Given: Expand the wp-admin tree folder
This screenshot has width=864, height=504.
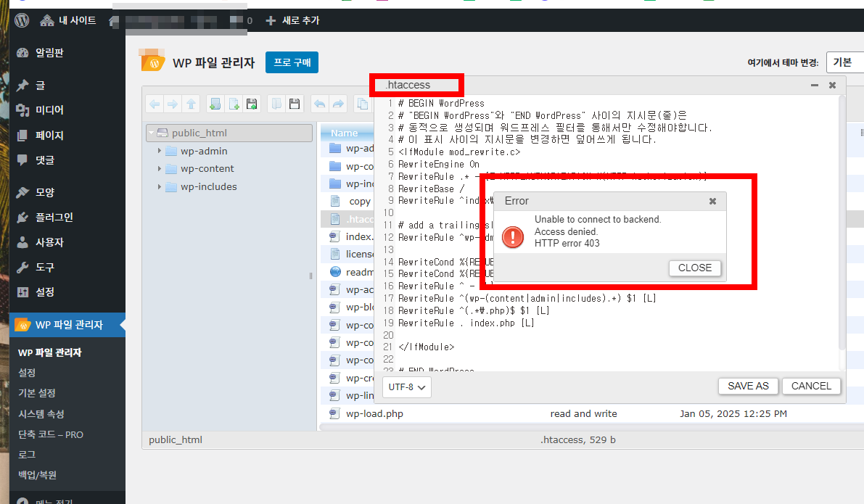Looking at the screenshot, I should coord(160,151).
